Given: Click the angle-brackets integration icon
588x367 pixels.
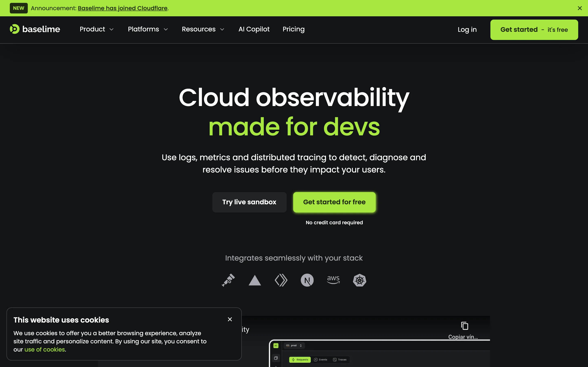Looking at the screenshot, I should 281,280.
